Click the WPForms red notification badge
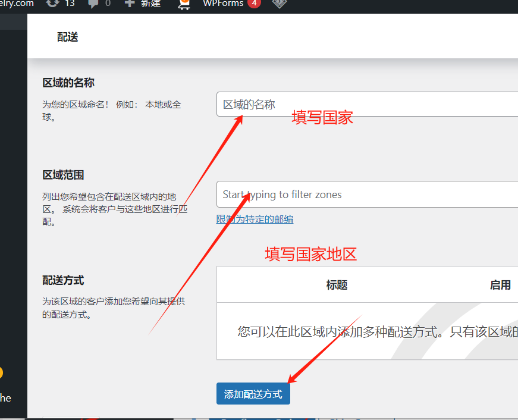The width and height of the screenshot is (518, 420). click(x=254, y=3)
